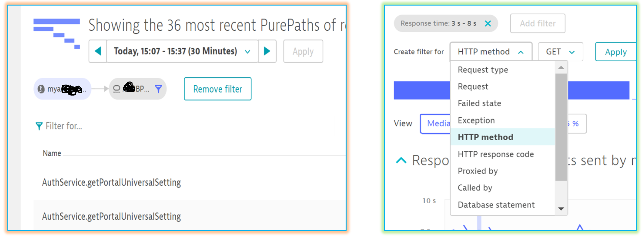Screen dimensions: 644x238
Task: Remove the Response time filter chip
Action: click(488, 23)
